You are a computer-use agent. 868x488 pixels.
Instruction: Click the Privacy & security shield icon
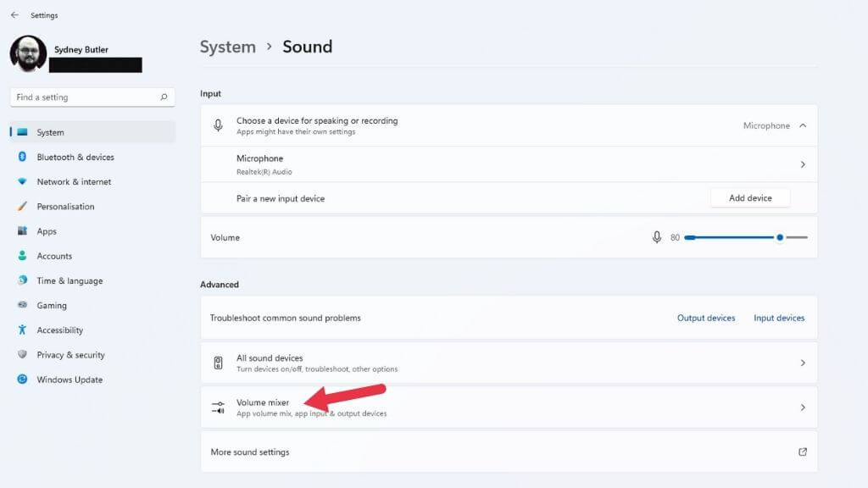[22, 355]
